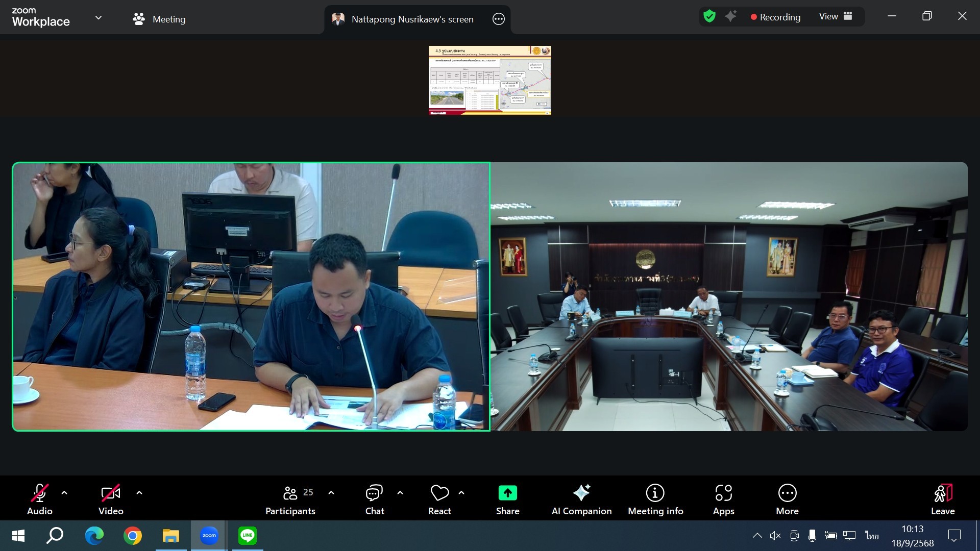Open Zoom Workplace dropdown chevron
This screenshot has height=551, width=980.
99,18
